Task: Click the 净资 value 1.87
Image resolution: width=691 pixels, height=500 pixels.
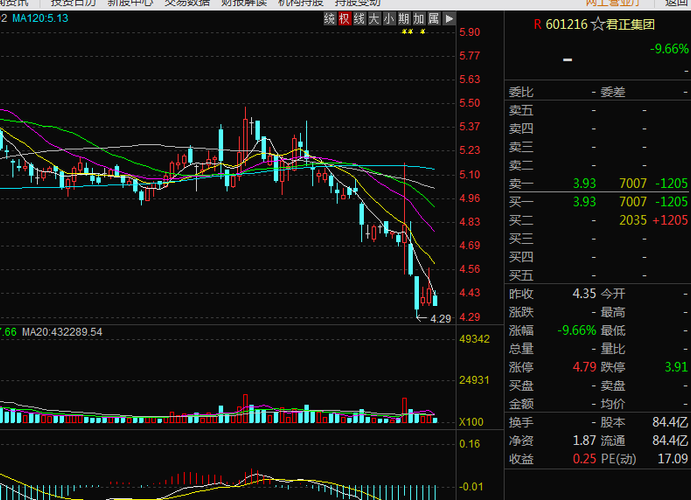Action: click(584, 441)
